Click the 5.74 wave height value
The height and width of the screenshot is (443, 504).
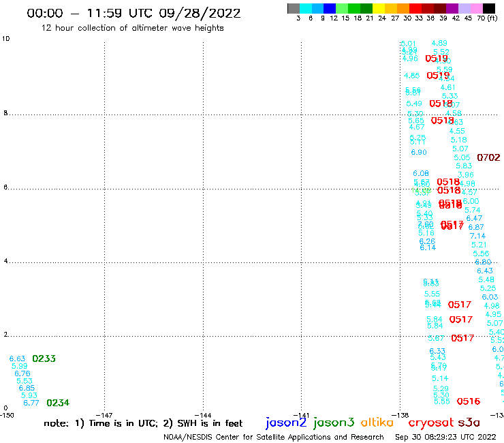[473, 210]
